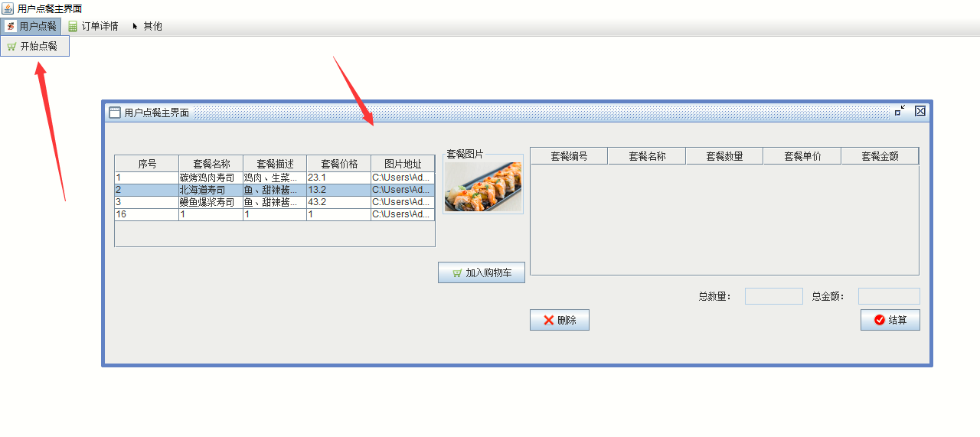Screen dimensions: 980x437
Task: Click the sushi 套餐图片 thumbnail
Action: point(483,187)
